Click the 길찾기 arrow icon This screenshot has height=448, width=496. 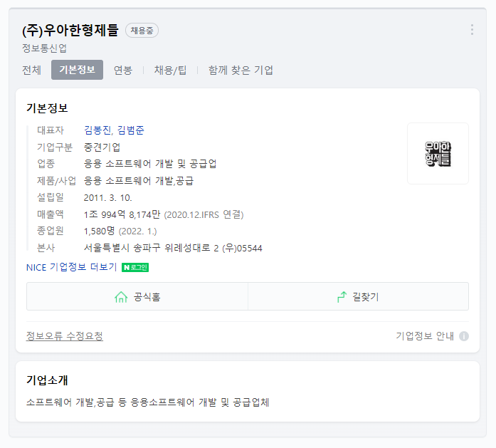[342, 297]
